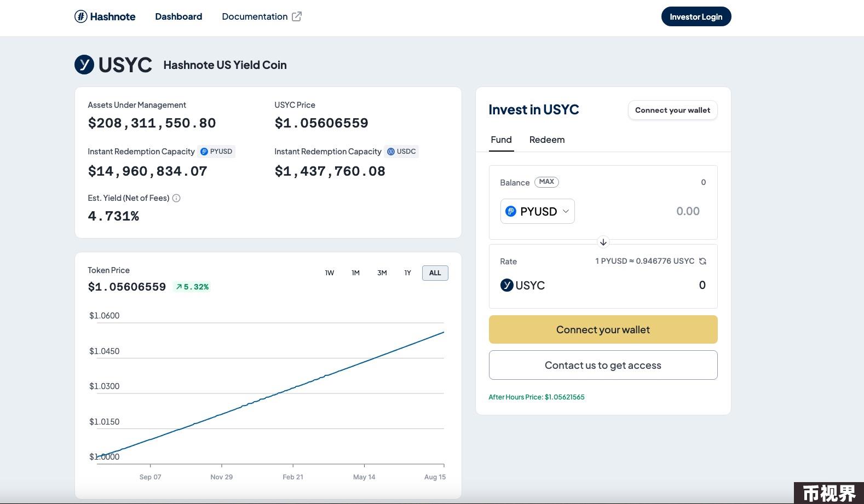
Task: Click the 0.00 amount input field
Action: (x=688, y=211)
